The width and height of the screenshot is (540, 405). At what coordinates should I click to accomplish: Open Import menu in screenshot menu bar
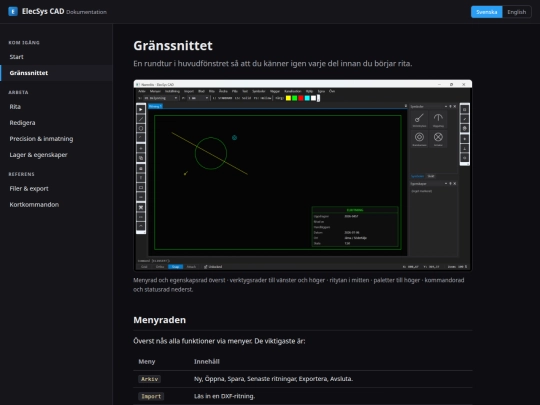189,91
